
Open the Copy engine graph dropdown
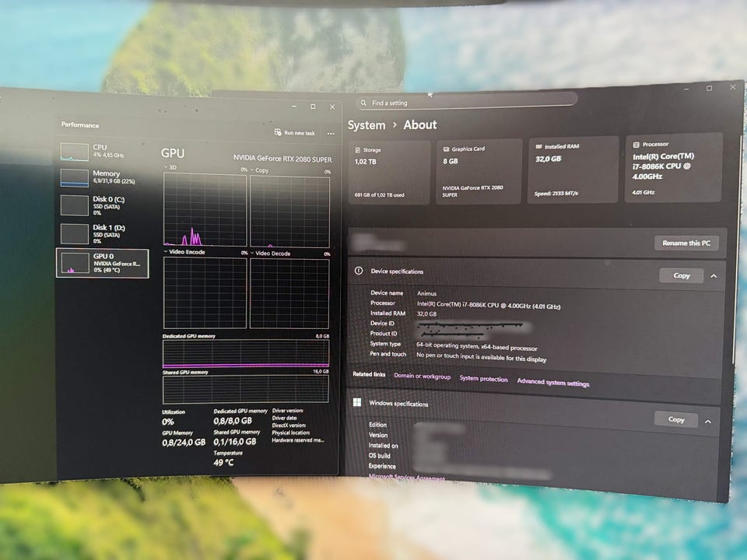point(252,170)
